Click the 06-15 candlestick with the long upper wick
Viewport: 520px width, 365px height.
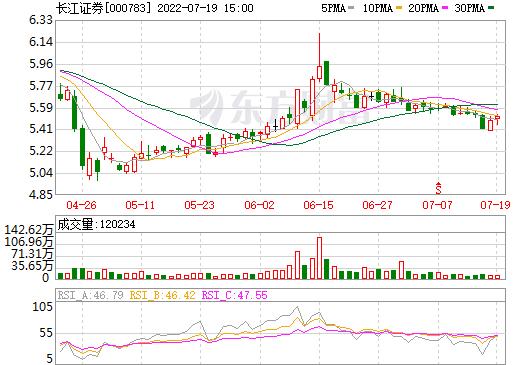tap(319, 57)
